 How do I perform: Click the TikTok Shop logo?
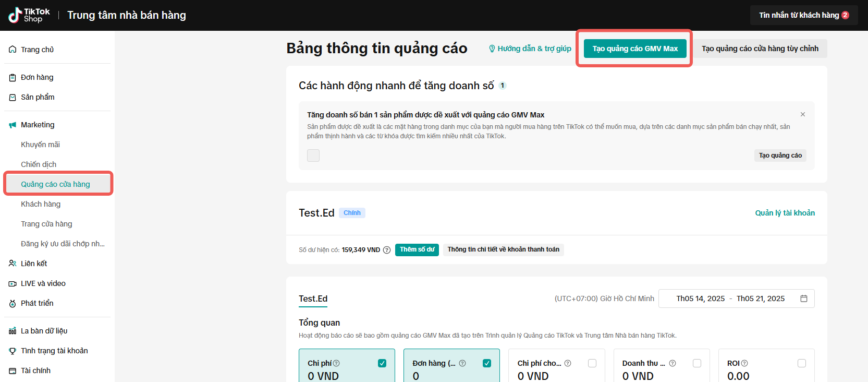pos(29,15)
